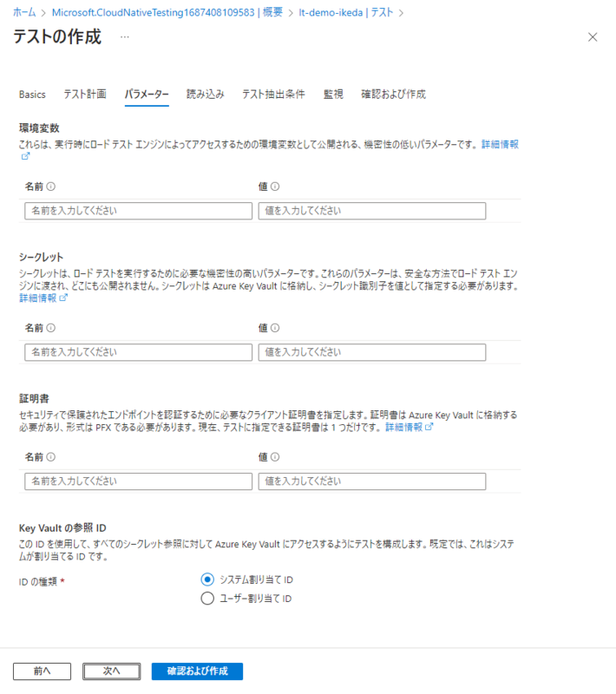Switch to the 確認および作成 tab

pos(393,95)
